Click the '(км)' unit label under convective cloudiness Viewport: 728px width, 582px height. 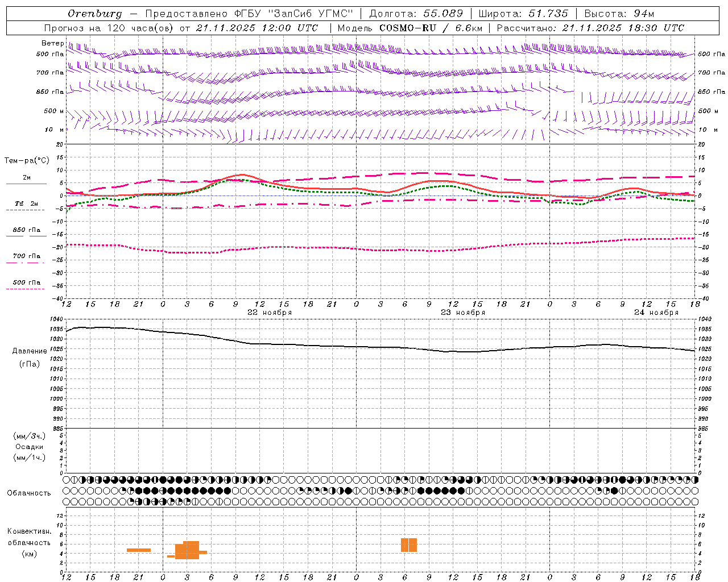point(30,554)
